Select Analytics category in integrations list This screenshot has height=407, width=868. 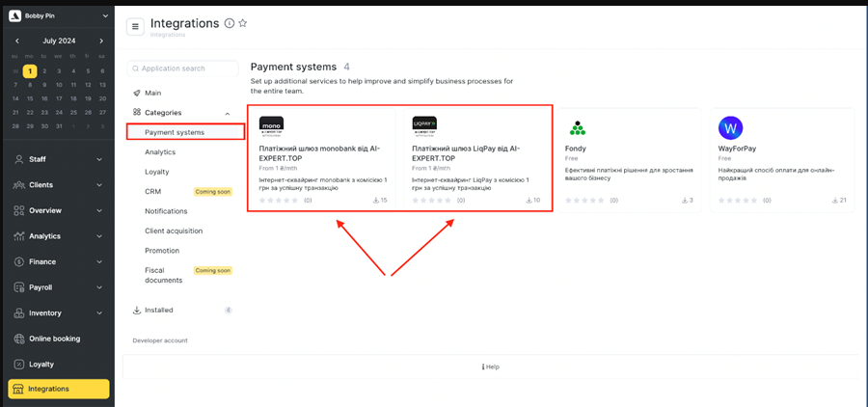[x=160, y=151]
